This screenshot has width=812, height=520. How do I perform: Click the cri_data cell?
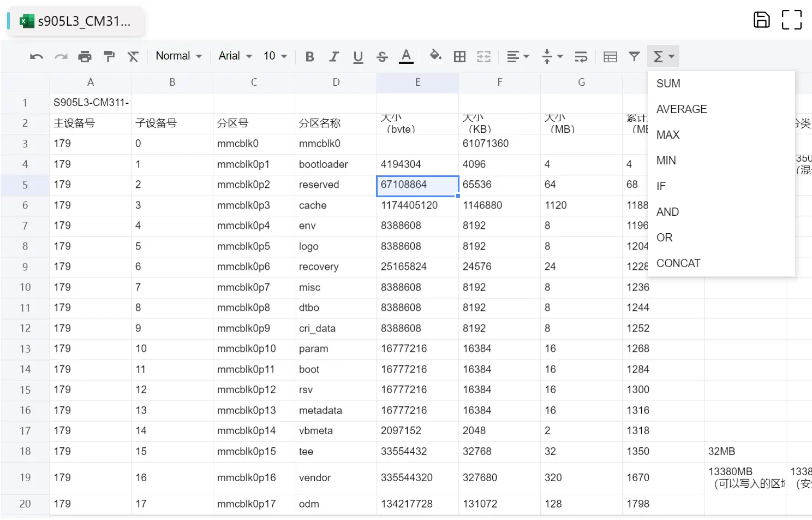pyautogui.click(x=336, y=329)
